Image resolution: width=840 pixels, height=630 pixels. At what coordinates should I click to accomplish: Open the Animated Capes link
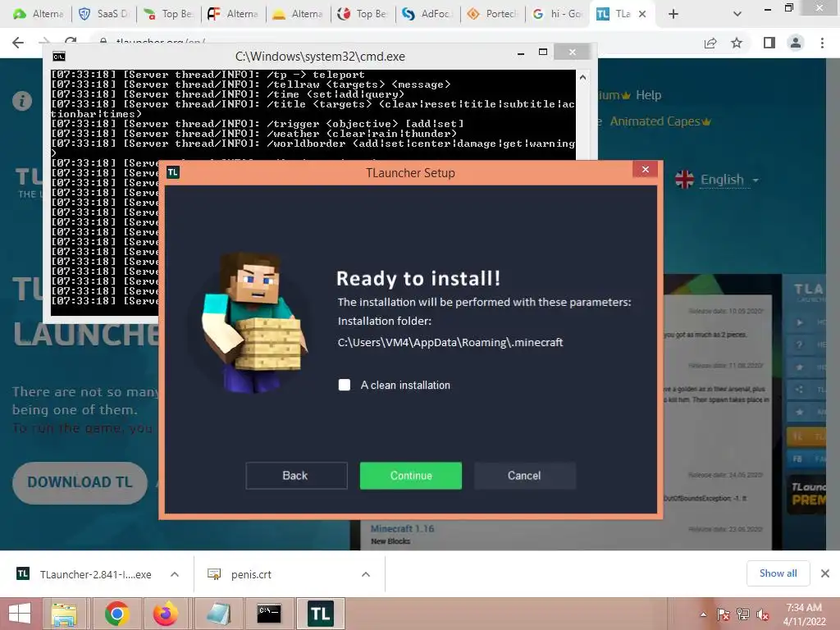660,121
